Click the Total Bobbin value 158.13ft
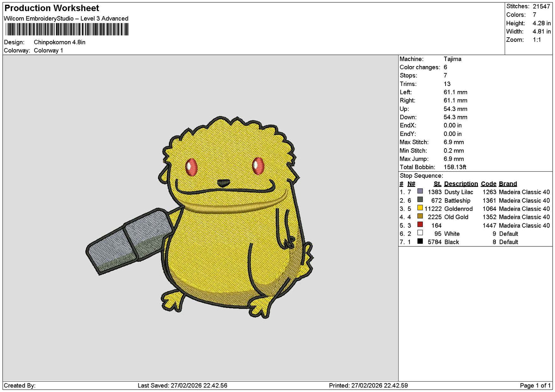 pos(455,167)
